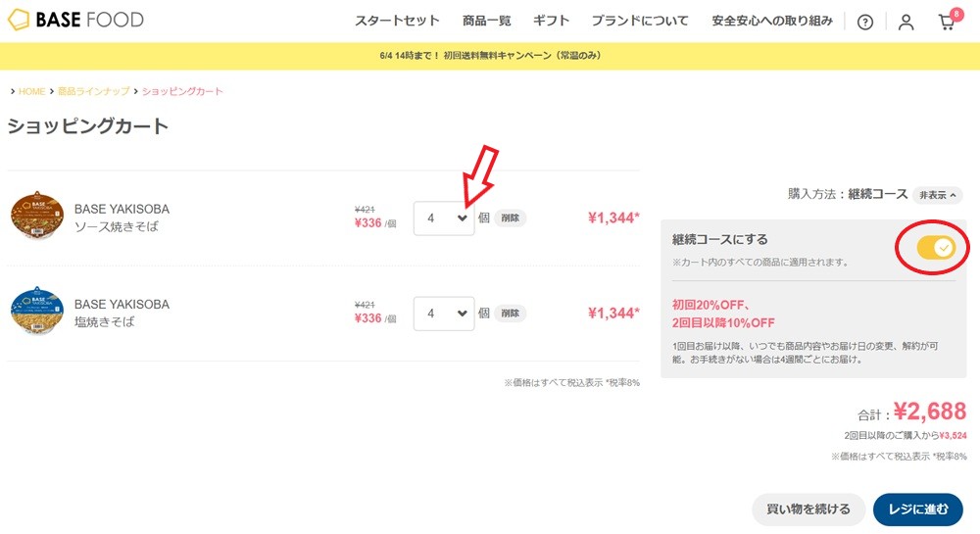This screenshot has height=534, width=980.
Task: Open ギフト menu item
Action: point(551,21)
